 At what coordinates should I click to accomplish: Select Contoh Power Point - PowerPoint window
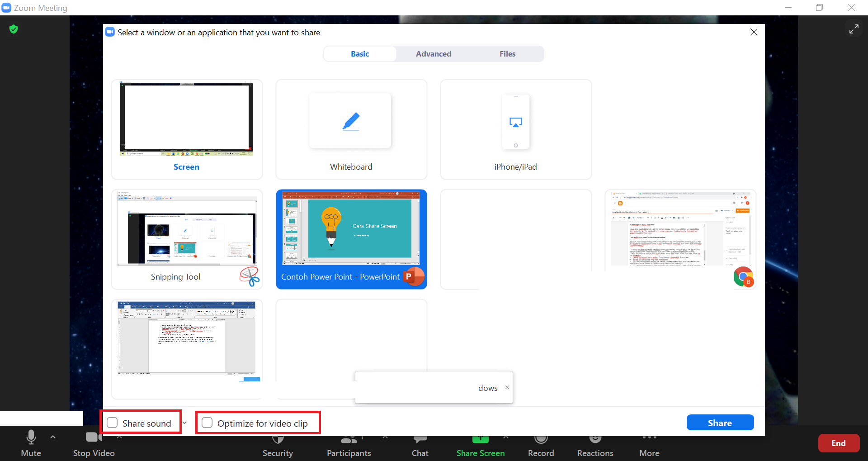(351, 239)
